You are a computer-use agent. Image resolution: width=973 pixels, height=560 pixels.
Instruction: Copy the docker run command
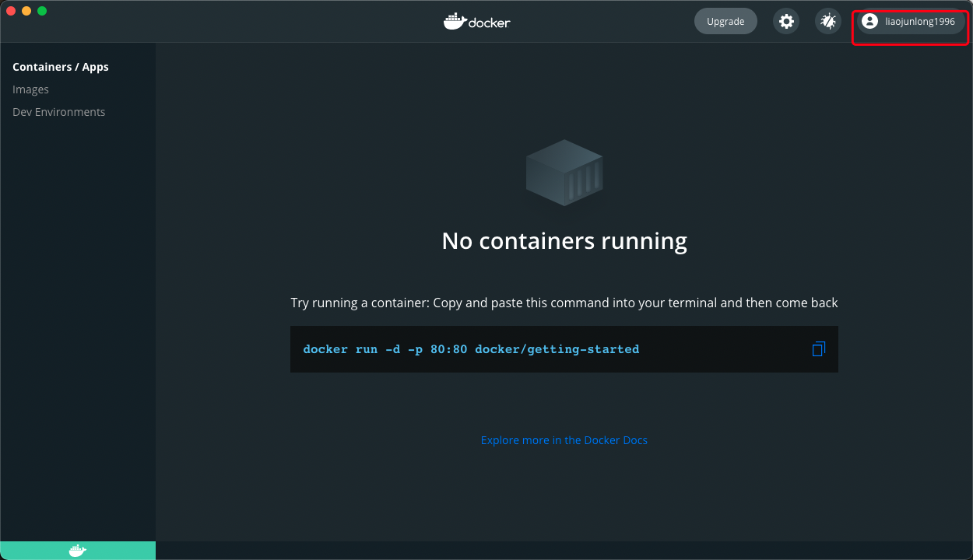tap(818, 349)
